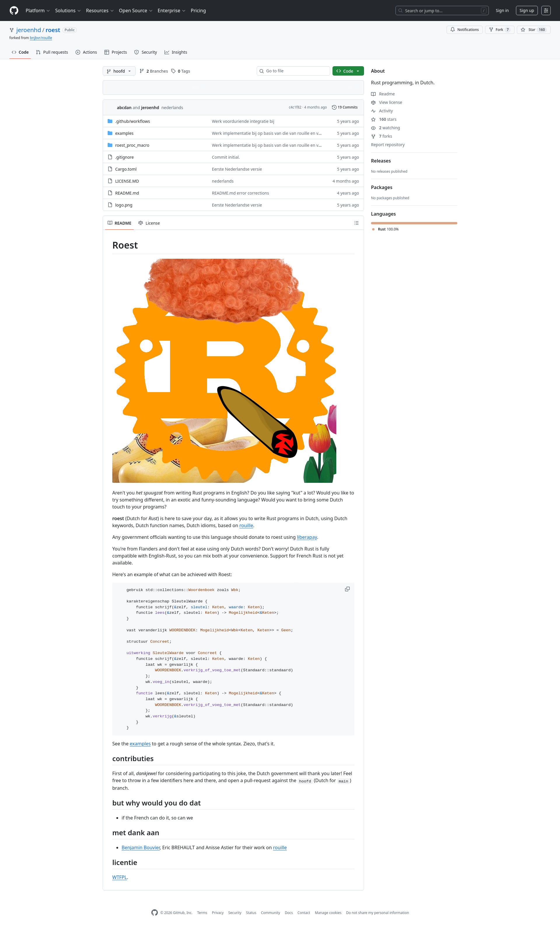Copy the code sample to clipboard

[x=347, y=589]
